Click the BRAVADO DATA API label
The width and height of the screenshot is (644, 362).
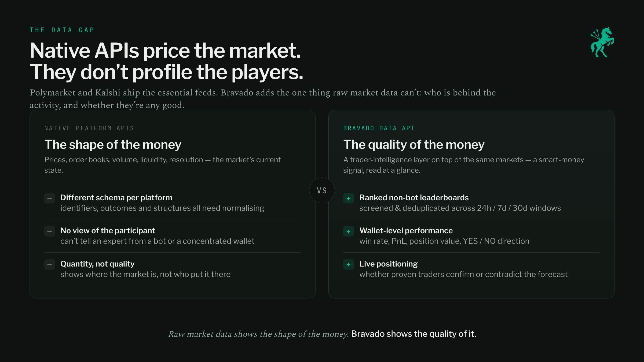[x=379, y=128]
